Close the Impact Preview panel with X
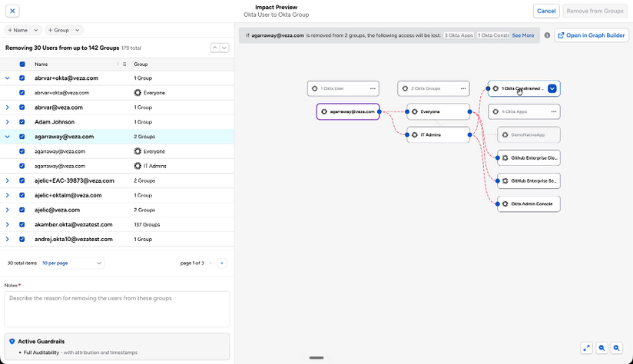The height and width of the screenshot is (364, 633). point(12,11)
